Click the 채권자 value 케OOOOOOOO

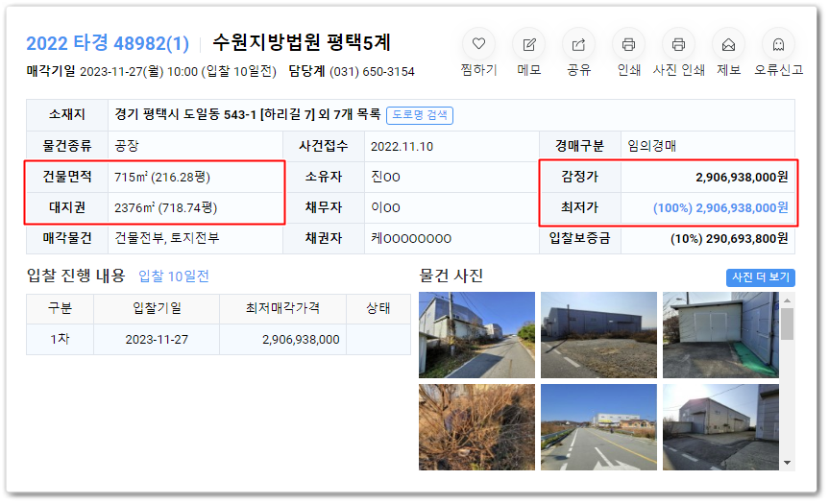coord(411,239)
